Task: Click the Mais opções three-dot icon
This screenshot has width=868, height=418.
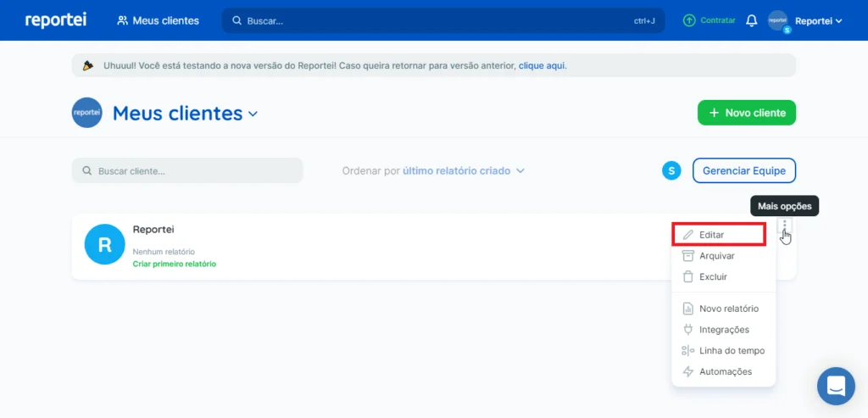Action: coord(784,225)
